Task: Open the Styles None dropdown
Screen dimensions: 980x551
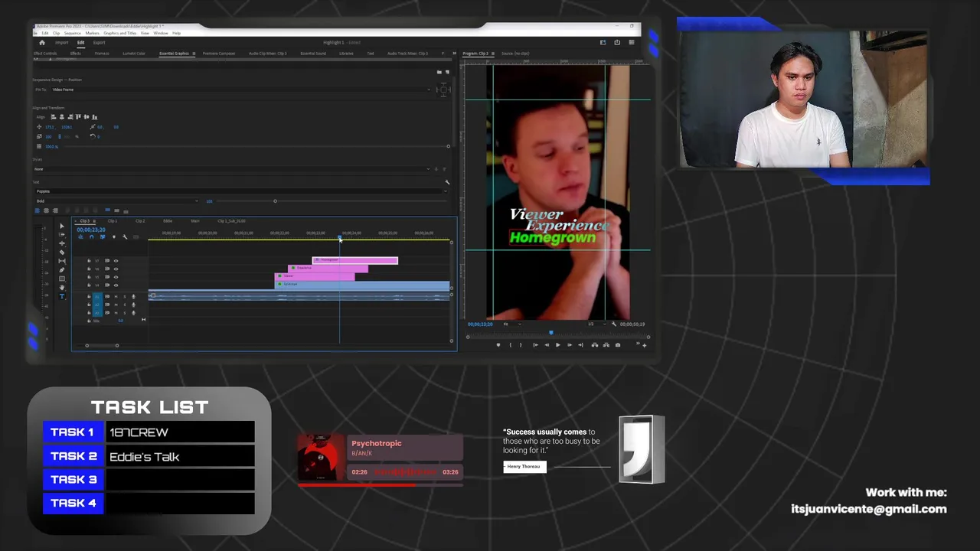Action: 231,169
